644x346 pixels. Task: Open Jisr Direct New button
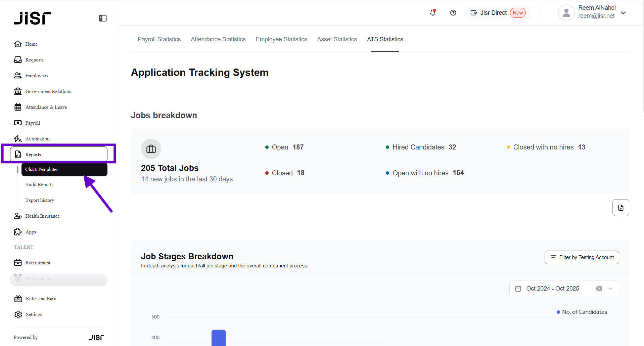(x=498, y=13)
